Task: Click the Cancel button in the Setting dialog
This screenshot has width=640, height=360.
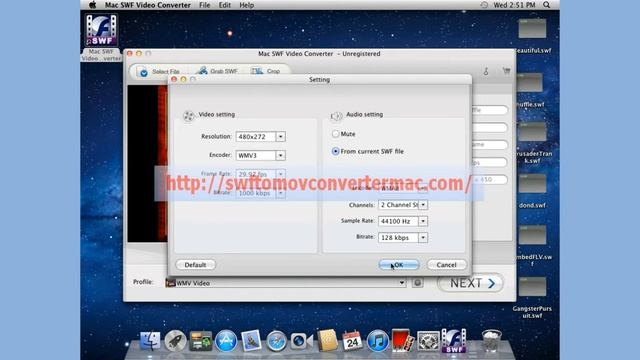Action: pyautogui.click(x=447, y=264)
